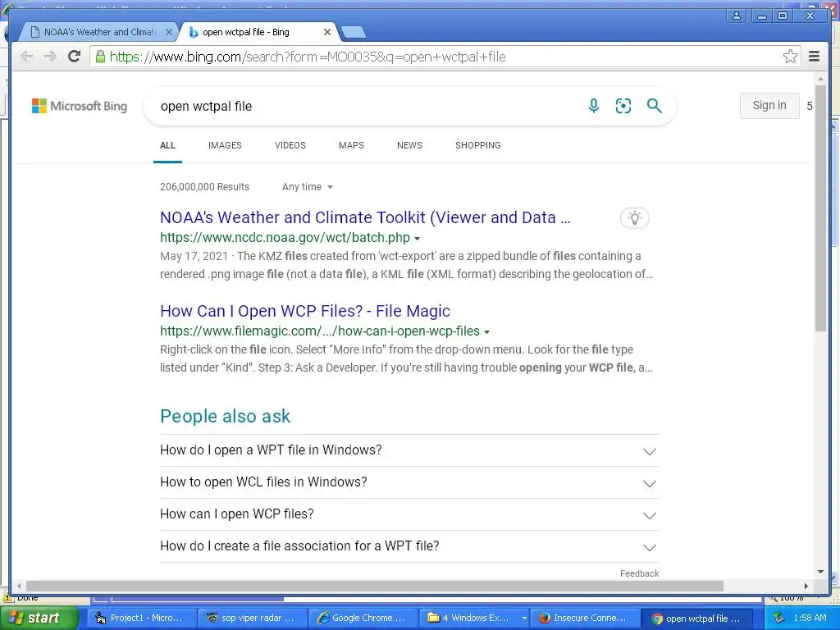840x630 pixels.
Task: Switch to open wctpal file taskbar item
Action: pos(696,619)
